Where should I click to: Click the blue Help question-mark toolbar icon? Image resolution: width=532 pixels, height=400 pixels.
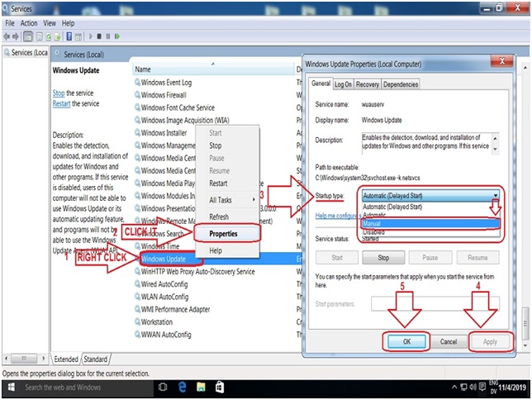pos(69,36)
